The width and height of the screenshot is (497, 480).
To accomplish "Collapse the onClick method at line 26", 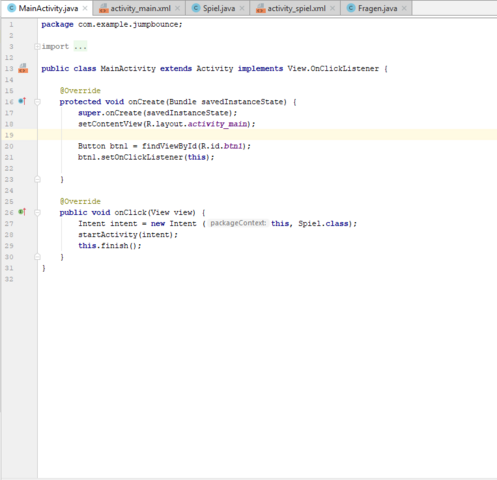I will [37, 213].
